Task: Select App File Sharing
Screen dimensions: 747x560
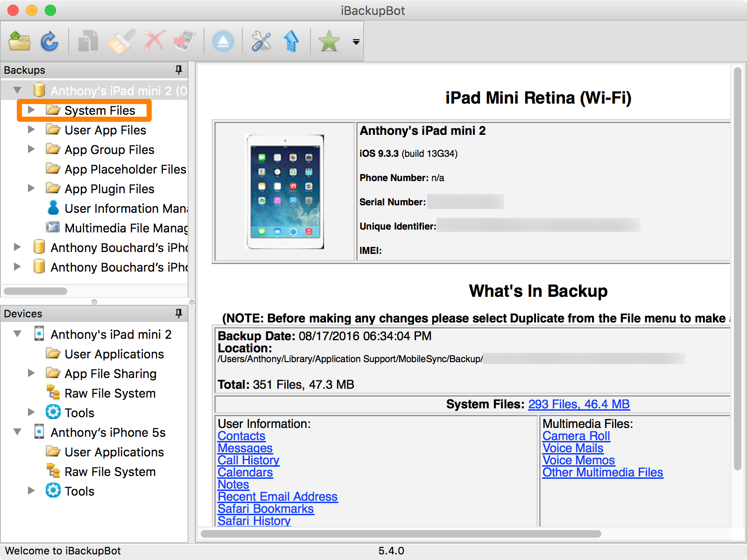Action: point(111,374)
